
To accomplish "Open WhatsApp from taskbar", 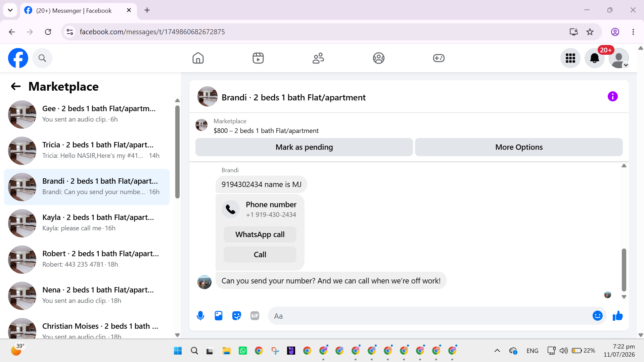I will point(243,351).
